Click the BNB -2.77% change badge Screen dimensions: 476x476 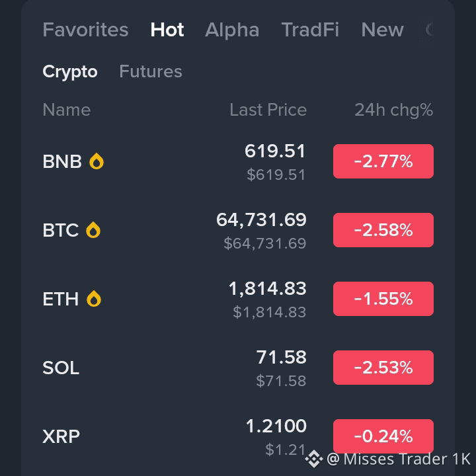point(383,161)
